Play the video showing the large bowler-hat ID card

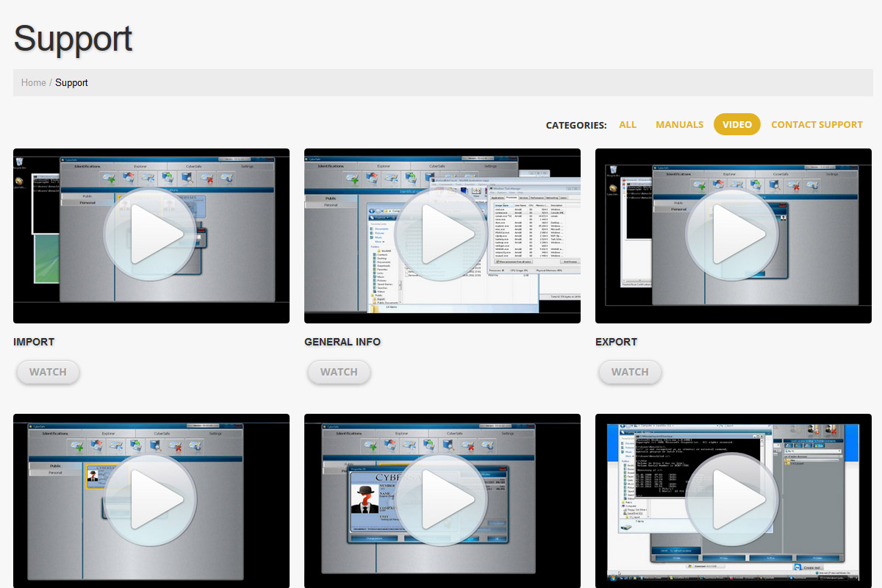coord(442,500)
